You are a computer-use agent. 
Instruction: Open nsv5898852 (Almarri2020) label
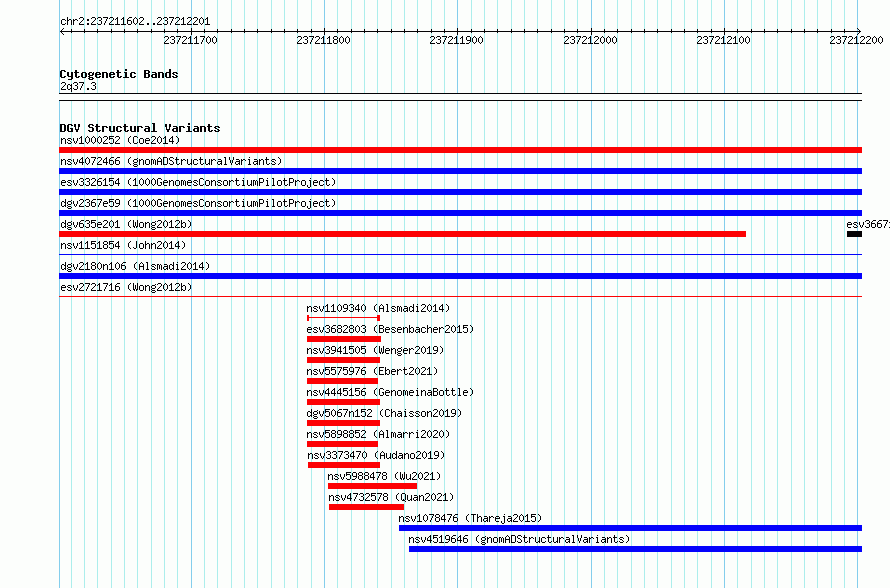point(378,434)
